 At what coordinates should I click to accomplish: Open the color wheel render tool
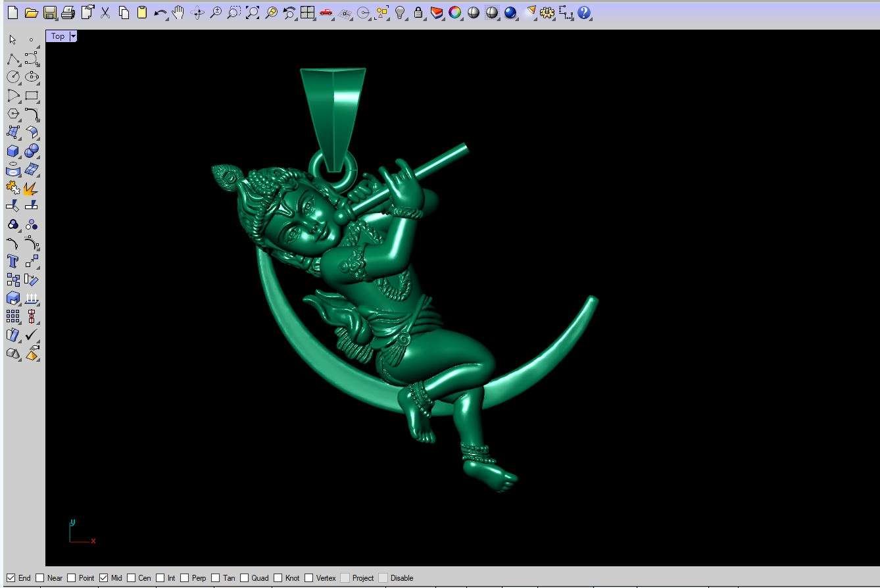tap(454, 12)
